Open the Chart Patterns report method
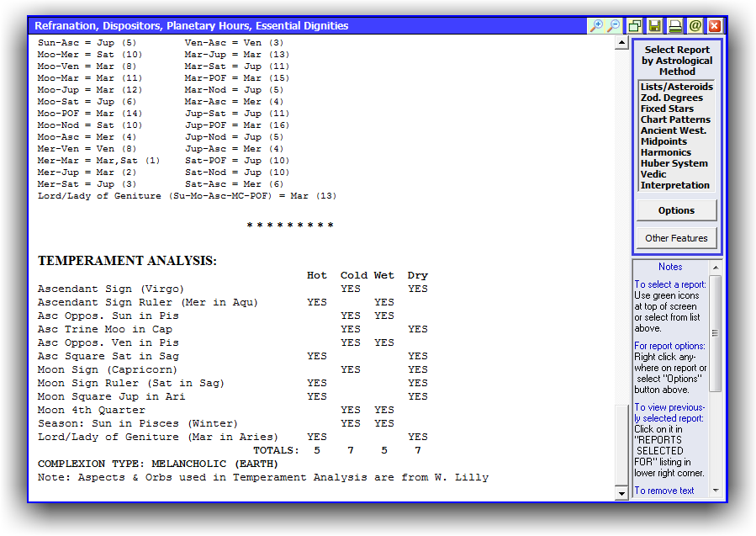 675,119
